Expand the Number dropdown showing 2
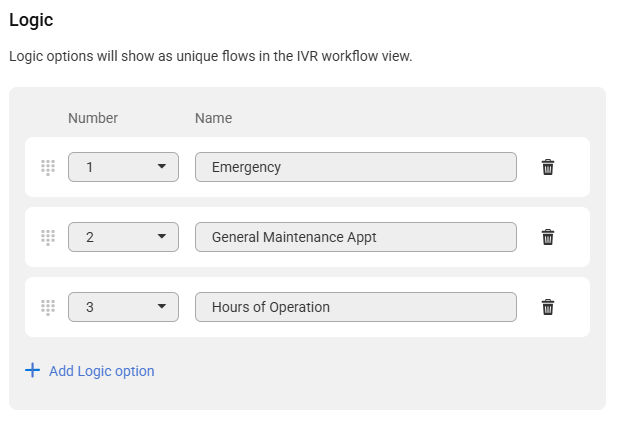The height and width of the screenshot is (424, 626). pos(123,237)
